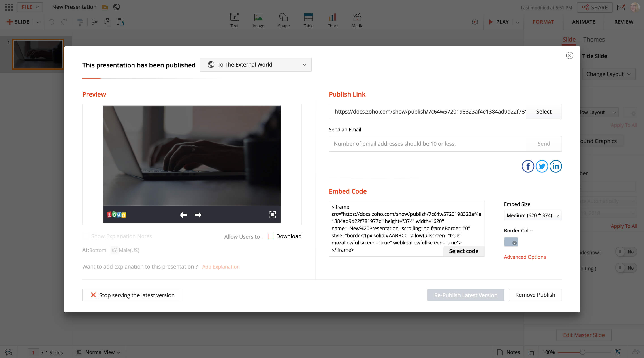The height and width of the screenshot is (358, 644).
Task: Close the publish dialog
Action: 569,55
